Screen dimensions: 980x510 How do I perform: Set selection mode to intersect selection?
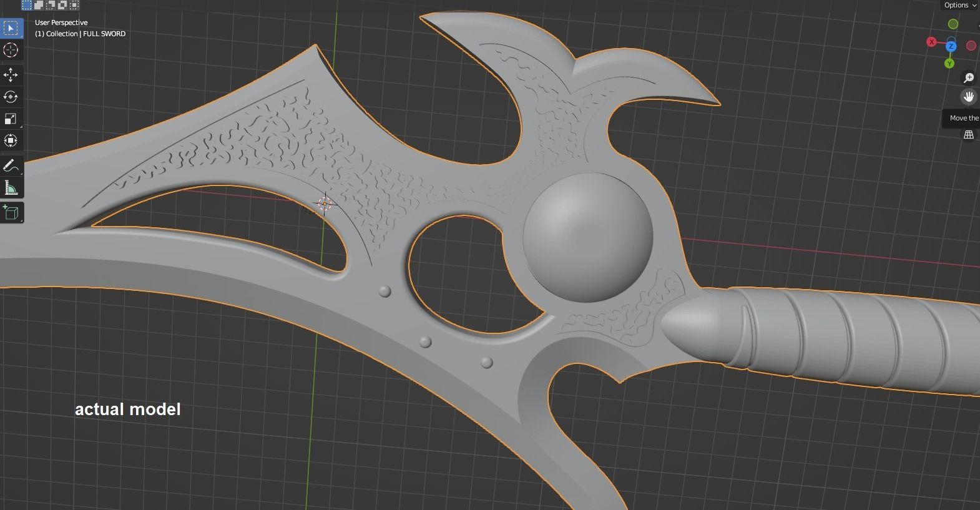pyautogui.click(x=74, y=5)
